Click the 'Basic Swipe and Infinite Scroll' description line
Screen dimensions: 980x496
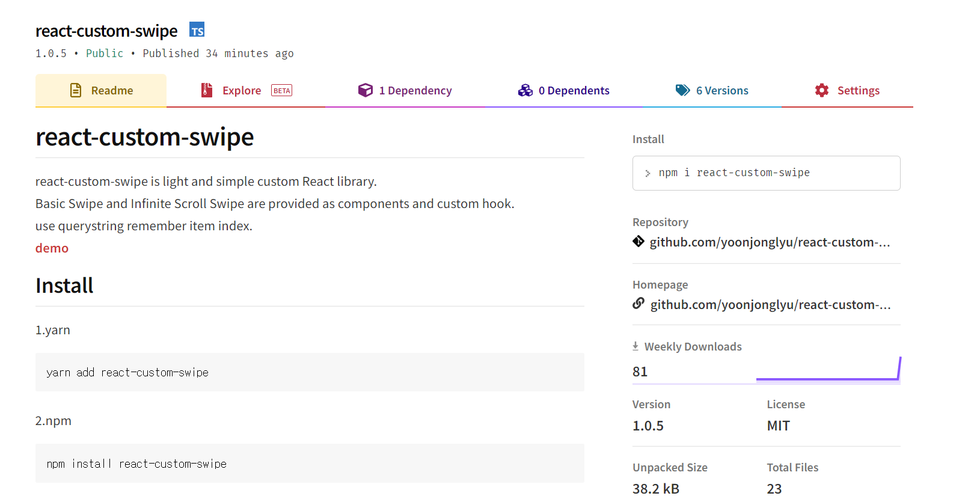[x=275, y=204]
